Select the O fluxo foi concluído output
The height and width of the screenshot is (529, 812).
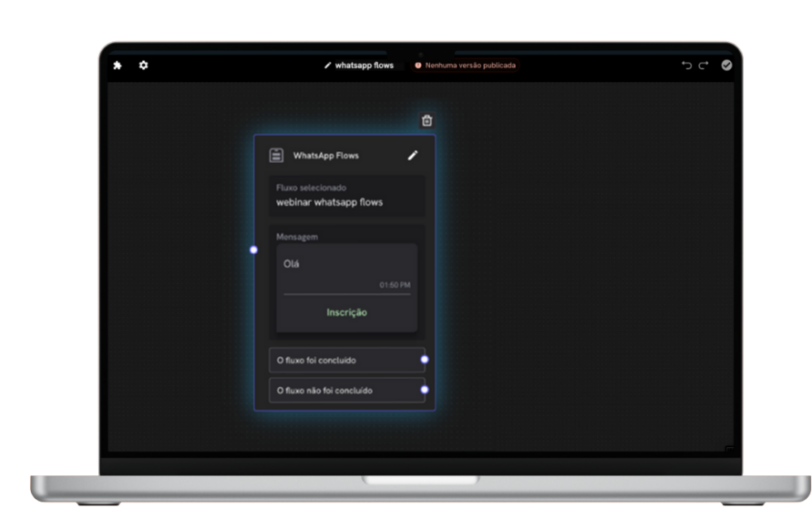coord(347,360)
